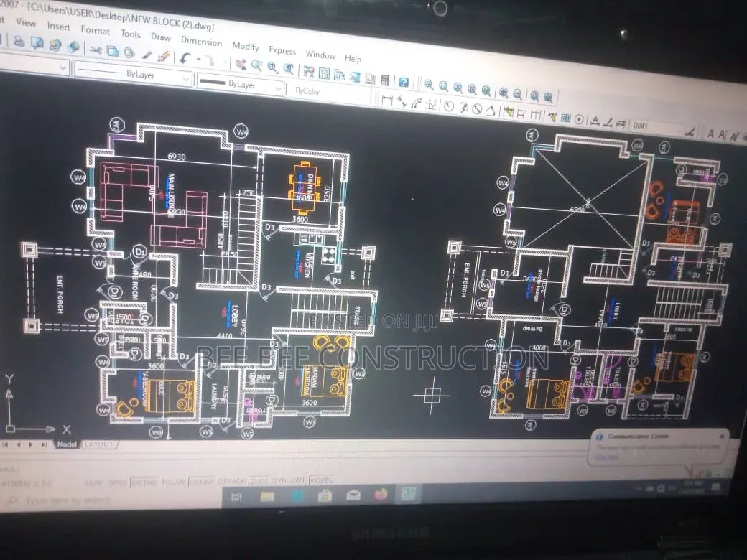Click the Zoom In plus magnifier icon

pyautogui.click(x=504, y=93)
